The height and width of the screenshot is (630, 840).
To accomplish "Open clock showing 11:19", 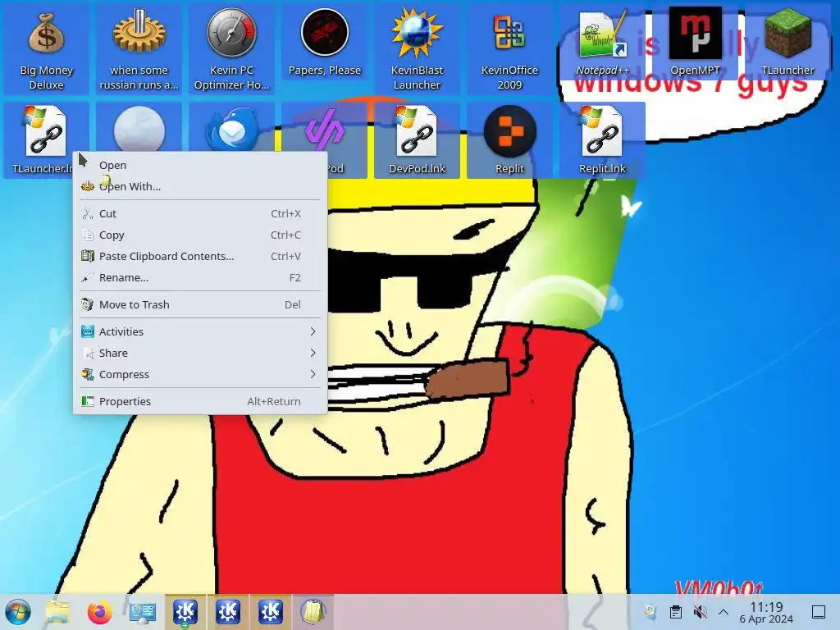I will point(766,612).
